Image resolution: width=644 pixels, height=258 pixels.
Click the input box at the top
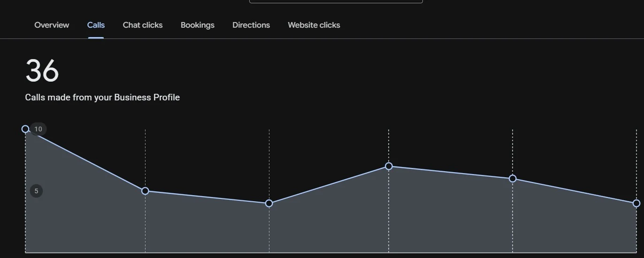point(336,1)
